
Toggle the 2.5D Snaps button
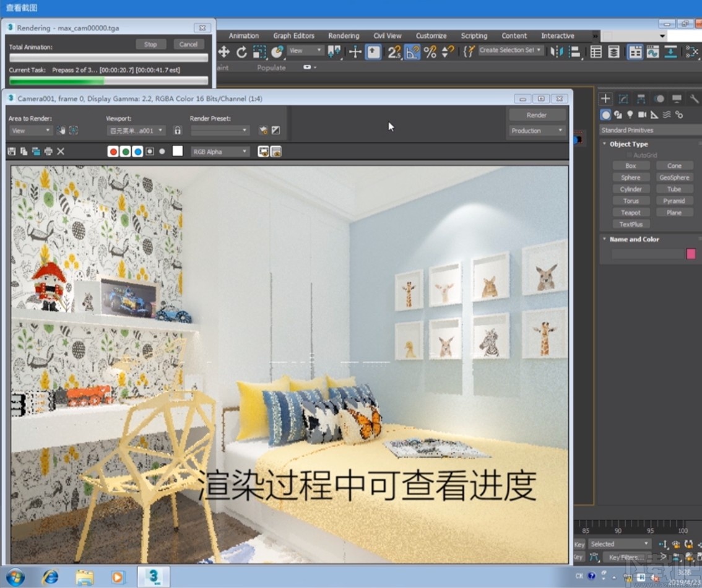[394, 52]
